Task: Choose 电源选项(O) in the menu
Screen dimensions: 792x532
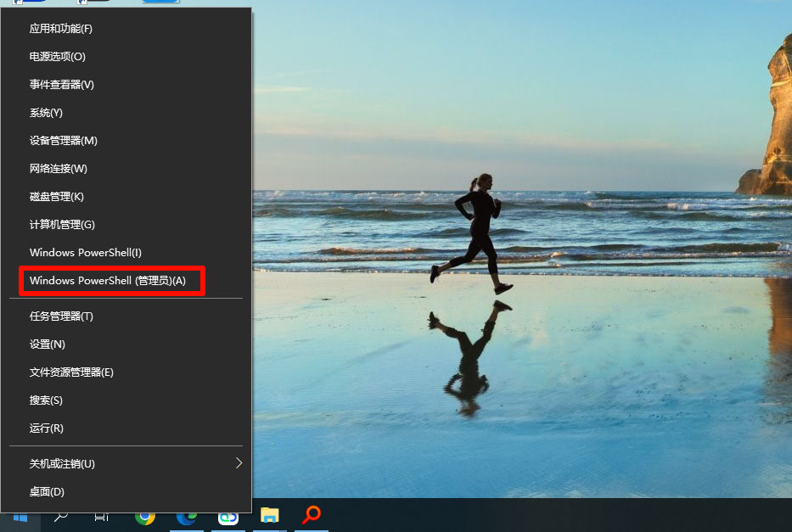Action: coord(58,57)
